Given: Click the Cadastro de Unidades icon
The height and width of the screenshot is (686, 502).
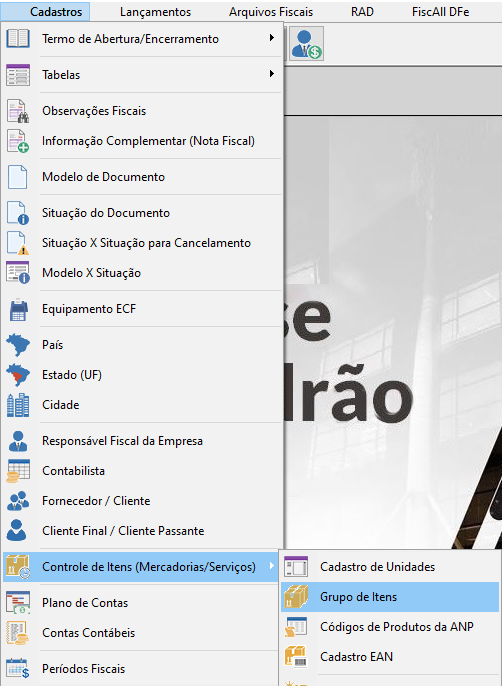Looking at the screenshot, I should coord(296,567).
